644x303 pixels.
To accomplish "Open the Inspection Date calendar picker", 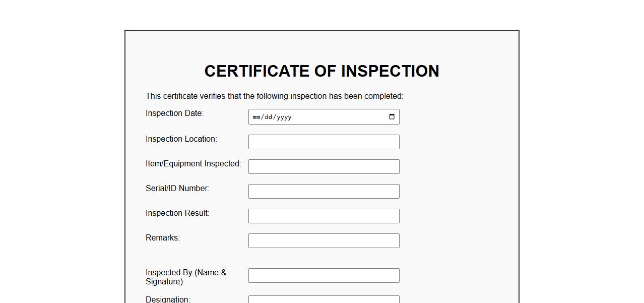I will pyautogui.click(x=392, y=117).
